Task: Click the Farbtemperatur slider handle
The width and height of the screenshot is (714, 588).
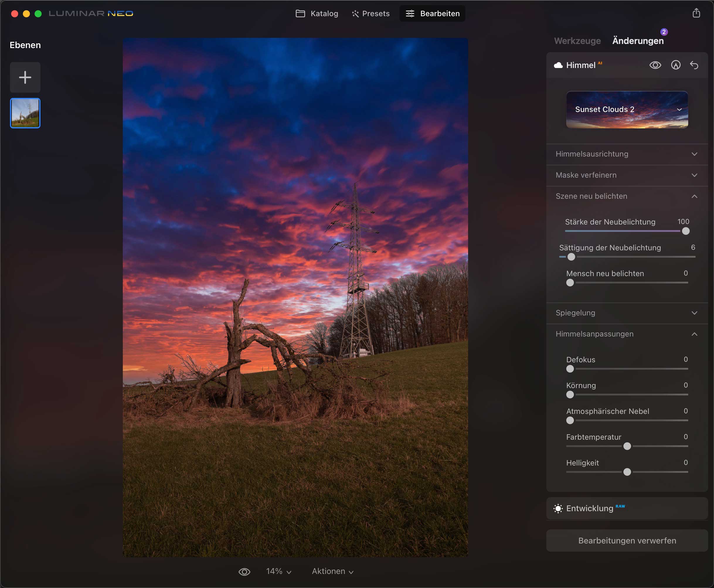Action: click(627, 446)
